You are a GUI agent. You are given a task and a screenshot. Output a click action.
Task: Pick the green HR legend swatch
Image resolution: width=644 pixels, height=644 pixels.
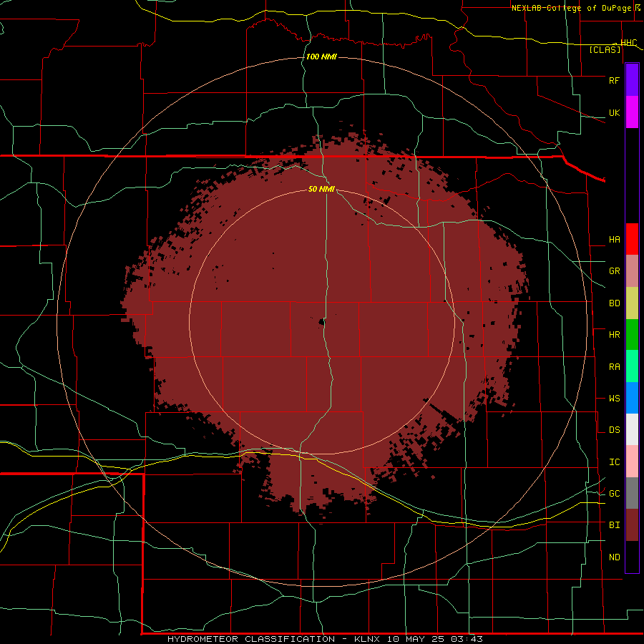(632, 335)
